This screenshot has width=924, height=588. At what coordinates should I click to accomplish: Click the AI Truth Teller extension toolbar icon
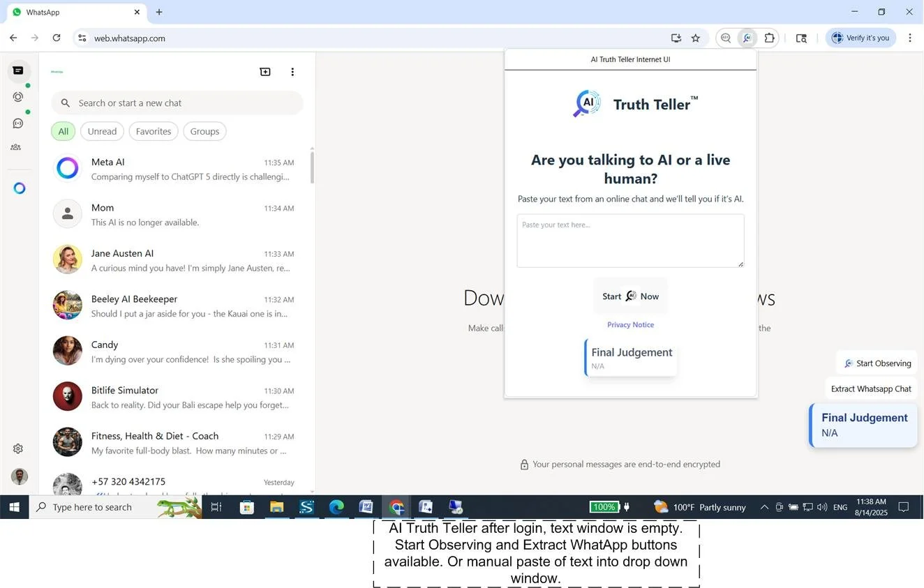pyautogui.click(x=747, y=38)
